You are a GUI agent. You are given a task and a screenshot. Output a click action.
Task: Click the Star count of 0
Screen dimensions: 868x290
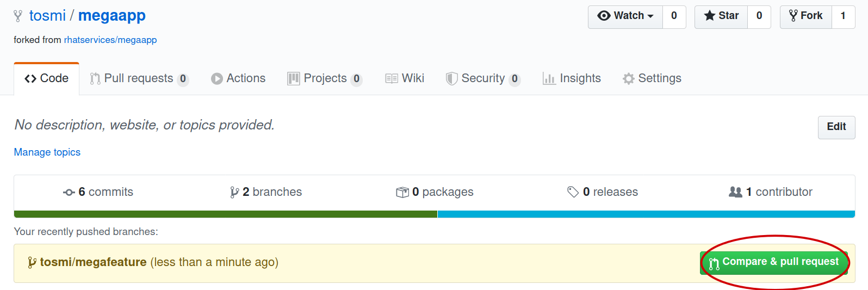[759, 16]
